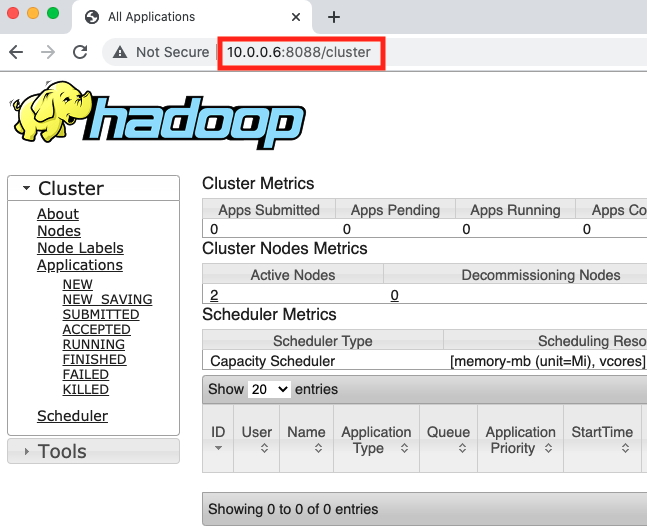The height and width of the screenshot is (532, 647).
Task: Click the Apps Running header
Action: click(515, 210)
